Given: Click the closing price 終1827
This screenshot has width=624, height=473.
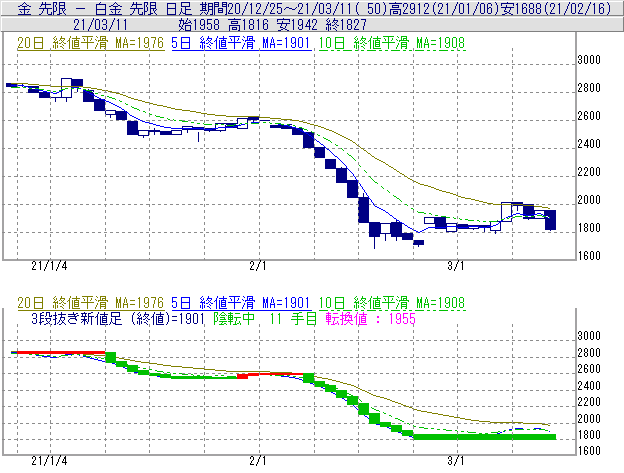Looking at the screenshot, I should (x=346, y=25).
